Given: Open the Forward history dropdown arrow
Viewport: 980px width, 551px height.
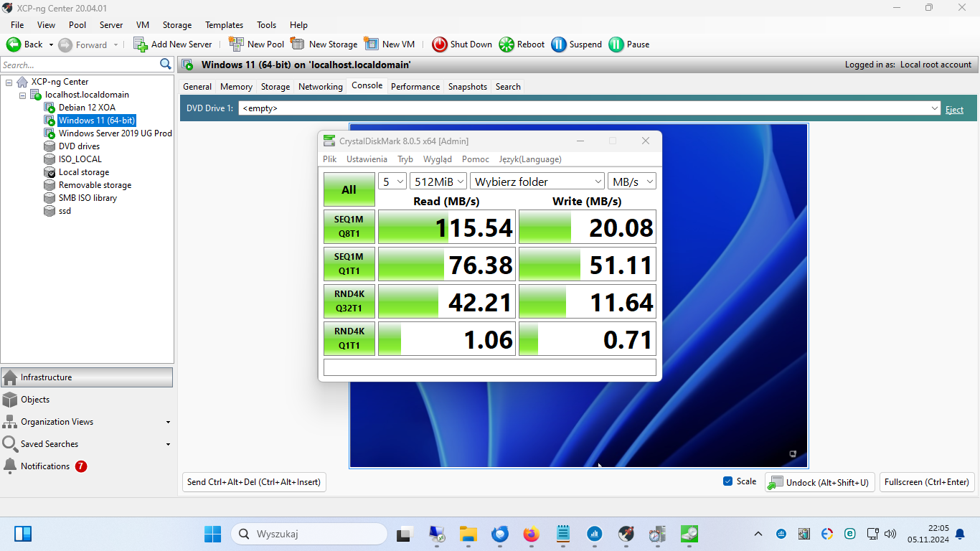Looking at the screenshot, I should (115, 44).
